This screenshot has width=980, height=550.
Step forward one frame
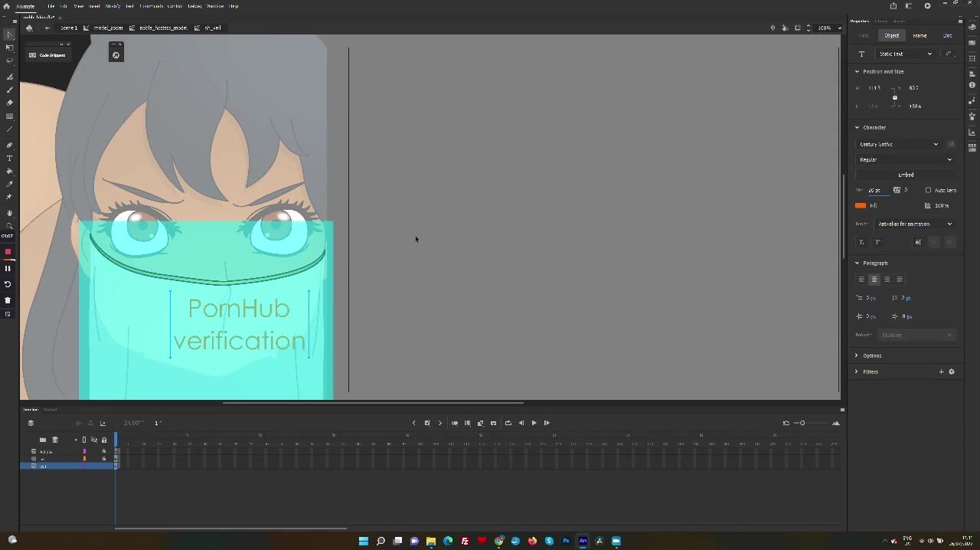pyautogui.click(x=547, y=423)
